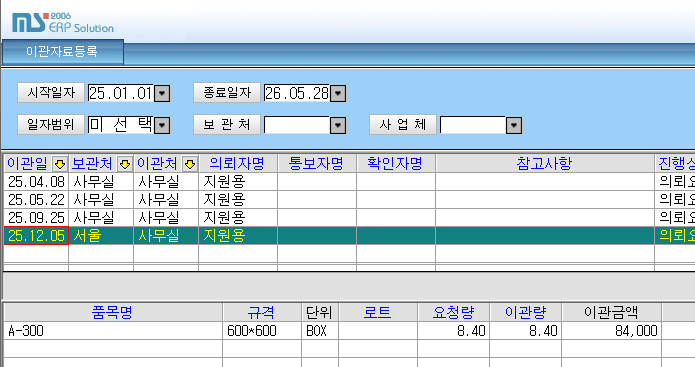
Task: Click 지원용 in the 25.12.05 row
Action: (238, 236)
